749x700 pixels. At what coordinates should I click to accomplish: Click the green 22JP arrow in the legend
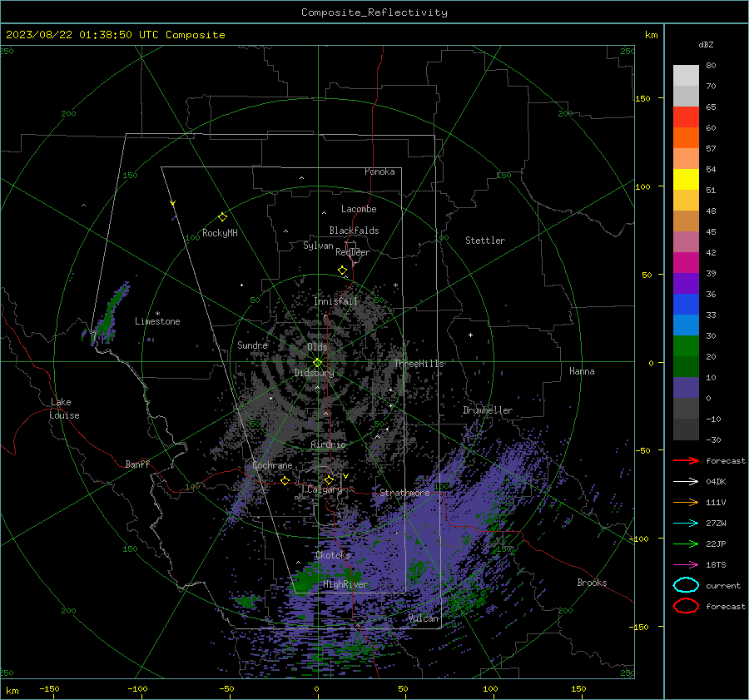[686, 544]
